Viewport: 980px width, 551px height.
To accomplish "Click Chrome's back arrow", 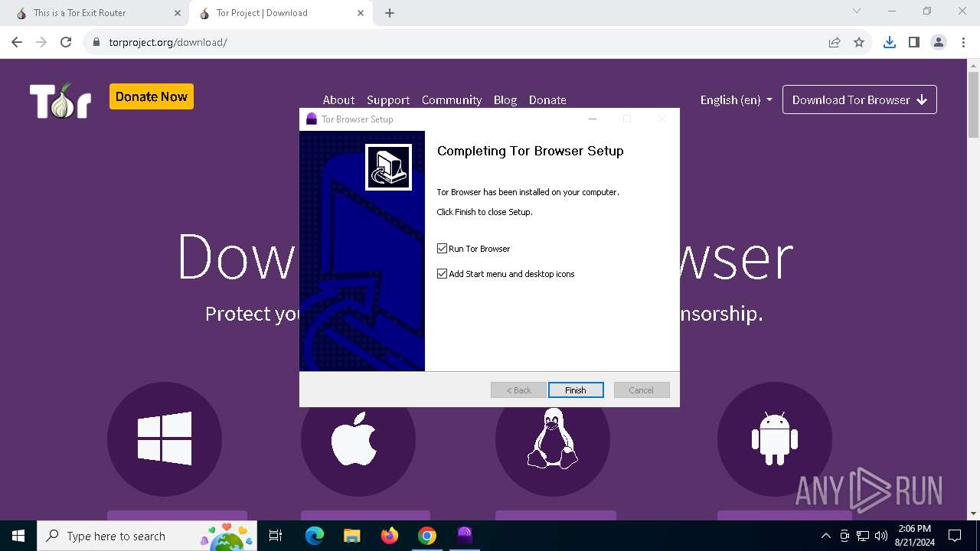I will 17,42.
